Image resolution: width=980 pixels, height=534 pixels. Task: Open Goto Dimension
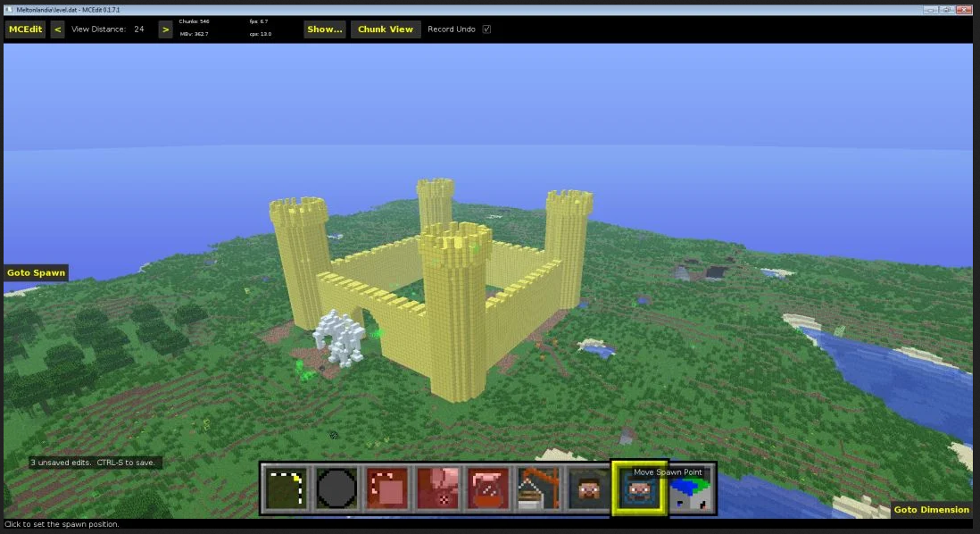(931, 510)
